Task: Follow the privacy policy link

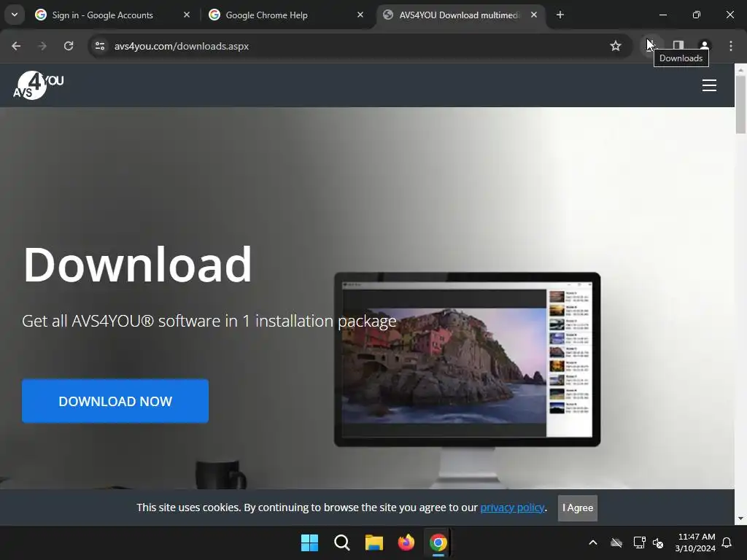Action: (x=512, y=507)
